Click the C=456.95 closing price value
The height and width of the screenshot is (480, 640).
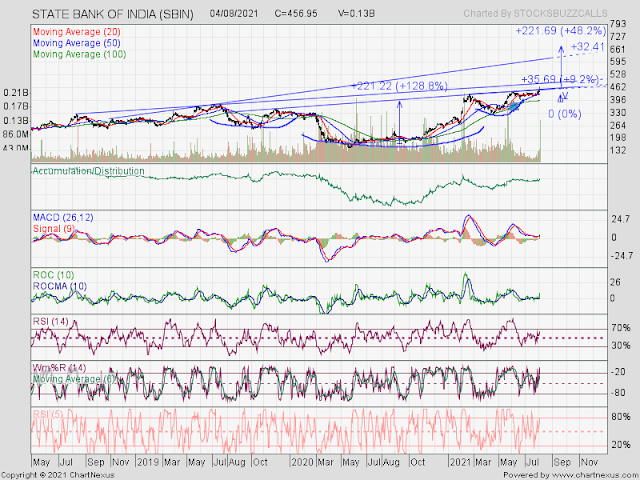(296, 13)
